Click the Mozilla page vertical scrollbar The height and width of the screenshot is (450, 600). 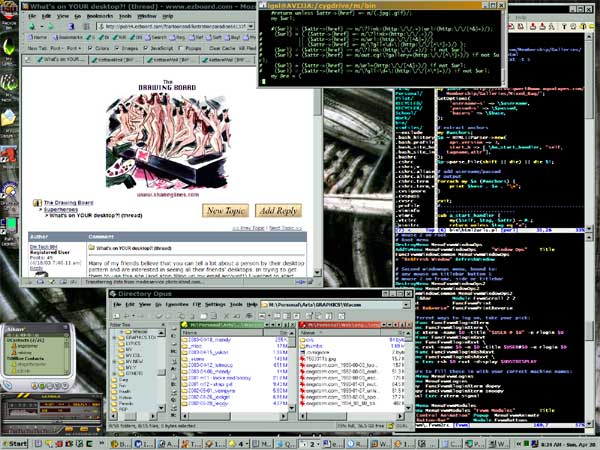[317, 172]
